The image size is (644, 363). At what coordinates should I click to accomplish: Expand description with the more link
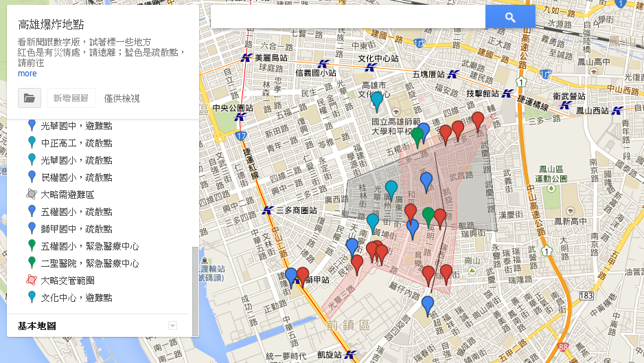27,74
